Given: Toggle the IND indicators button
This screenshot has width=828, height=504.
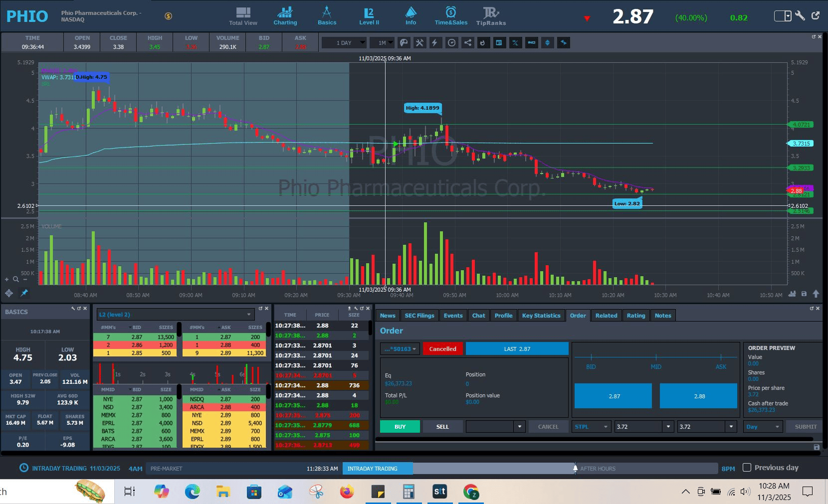Looking at the screenshot, I should tap(531, 43).
